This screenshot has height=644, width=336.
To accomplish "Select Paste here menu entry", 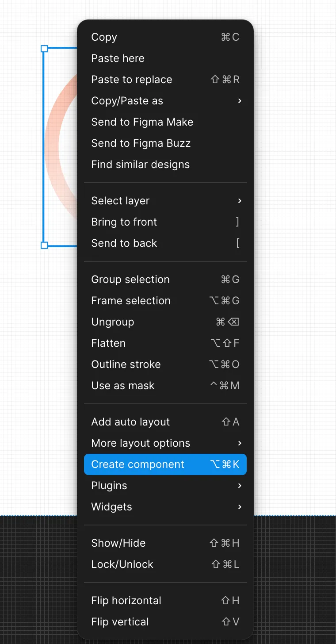I will 165,58.
